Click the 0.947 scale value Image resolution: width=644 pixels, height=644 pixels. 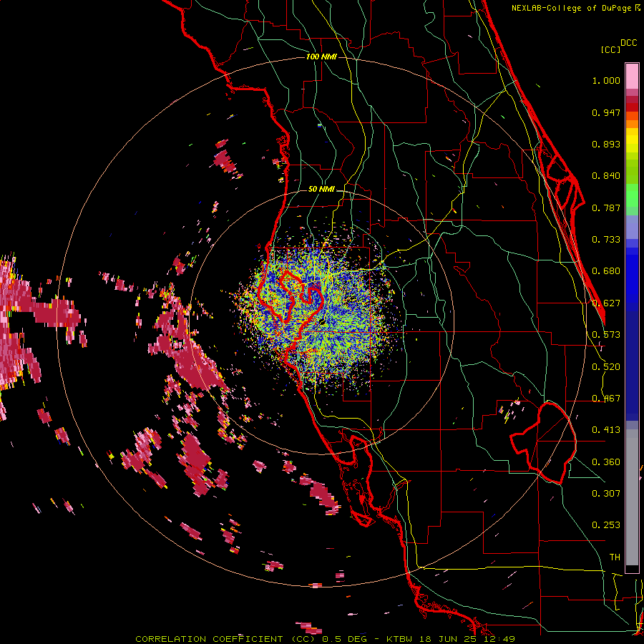[x=606, y=112]
